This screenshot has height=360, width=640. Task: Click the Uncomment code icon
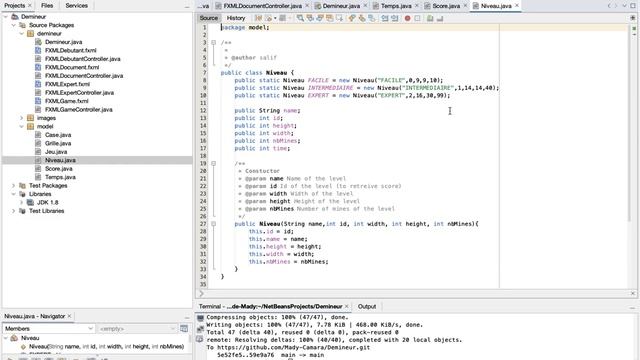[x=440, y=18]
